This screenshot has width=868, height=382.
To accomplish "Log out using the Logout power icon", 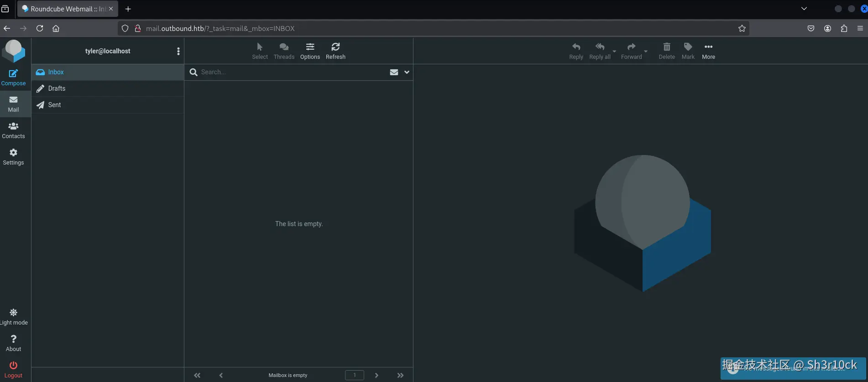I will point(13,370).
